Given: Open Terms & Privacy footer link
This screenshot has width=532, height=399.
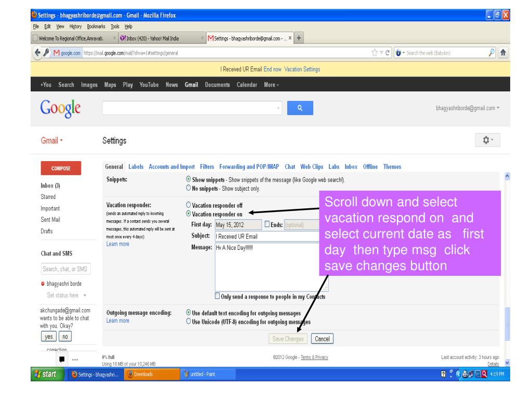Looking at the screenshot, I should 314,357.
